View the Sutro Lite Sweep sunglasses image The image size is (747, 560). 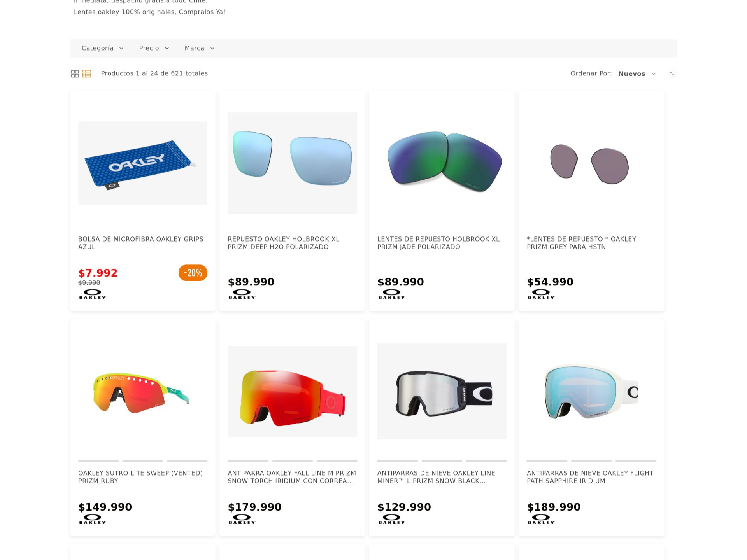coord(142,391)
